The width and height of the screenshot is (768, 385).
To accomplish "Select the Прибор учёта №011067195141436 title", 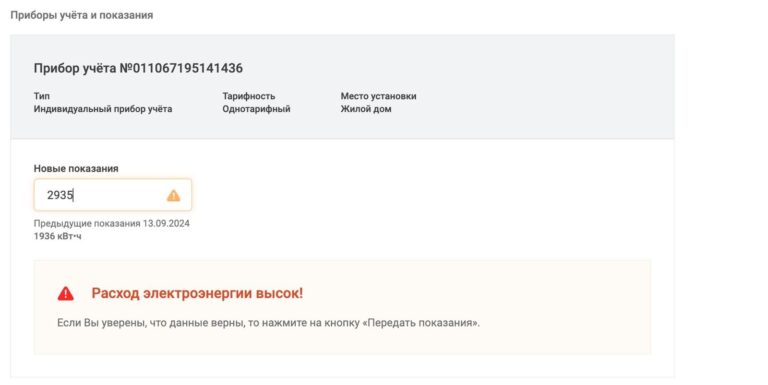I will click(x=138, y=68).
